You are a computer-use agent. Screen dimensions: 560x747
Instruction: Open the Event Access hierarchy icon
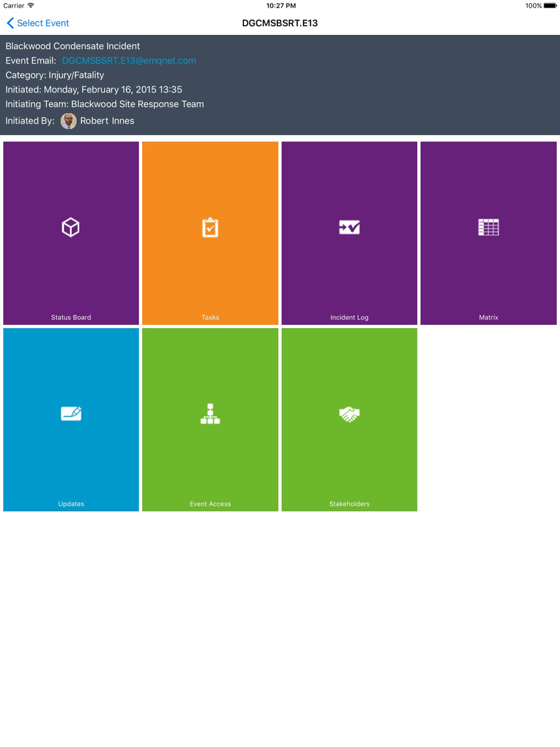210,414
